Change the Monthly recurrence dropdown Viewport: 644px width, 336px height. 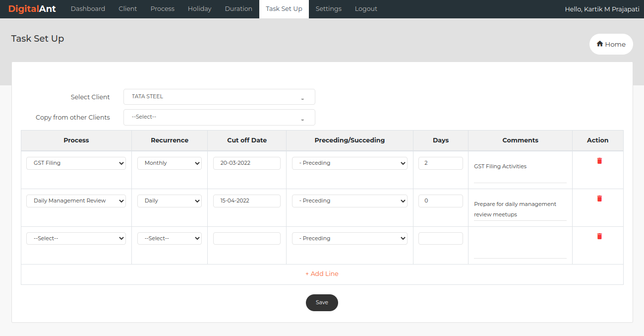tap(169, 163)
